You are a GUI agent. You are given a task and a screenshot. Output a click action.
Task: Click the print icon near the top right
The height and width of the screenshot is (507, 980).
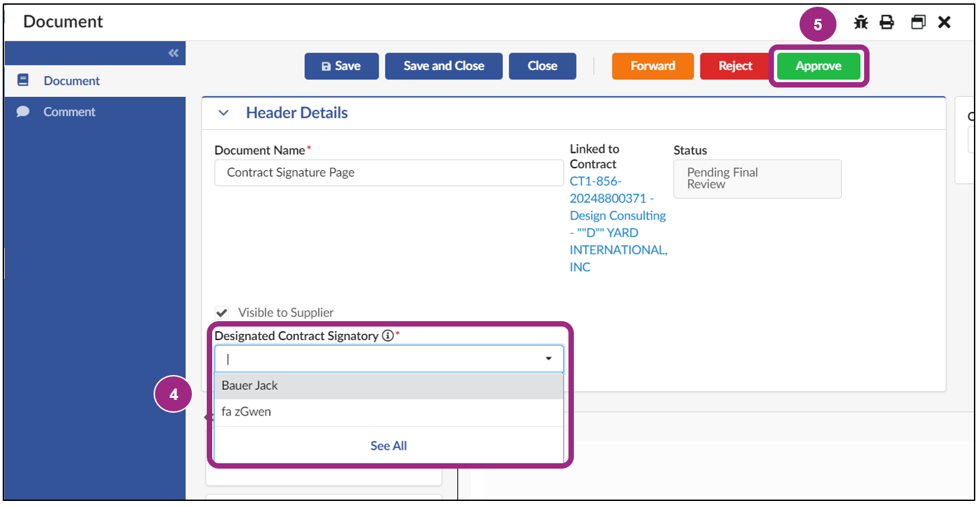click(x=886, y=22)
